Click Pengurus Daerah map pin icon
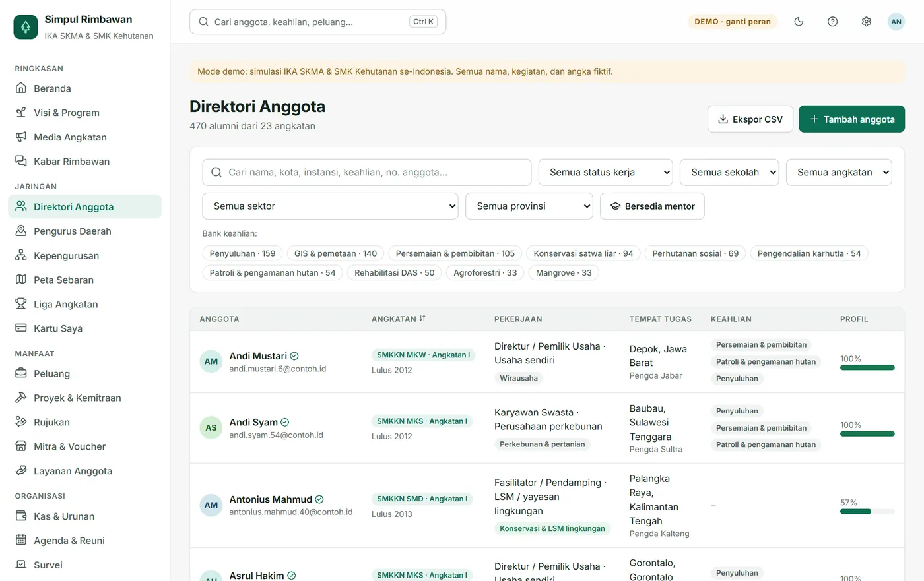This screenshot has height=581, width=924. click(x=21, y=231)
